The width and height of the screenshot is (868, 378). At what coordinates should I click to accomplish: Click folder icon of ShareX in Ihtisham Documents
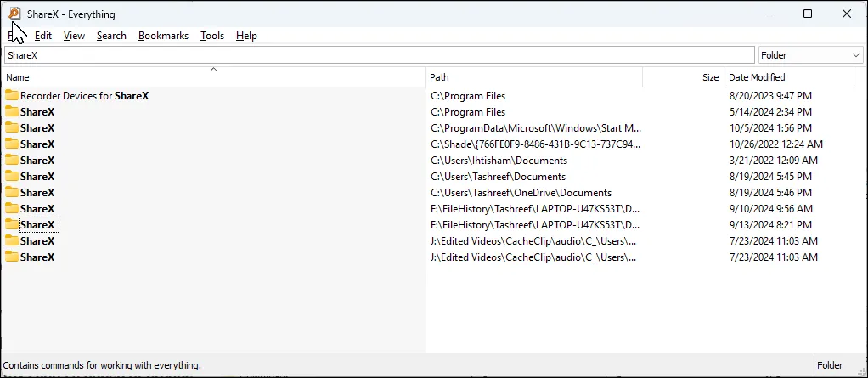12,161
